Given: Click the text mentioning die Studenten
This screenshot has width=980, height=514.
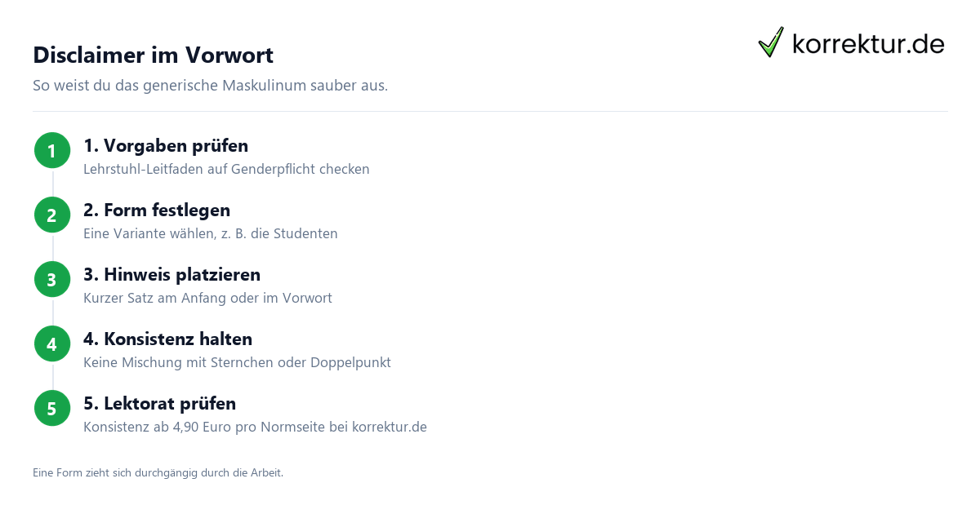Looking at the screenshot, I should pos(211,234).
